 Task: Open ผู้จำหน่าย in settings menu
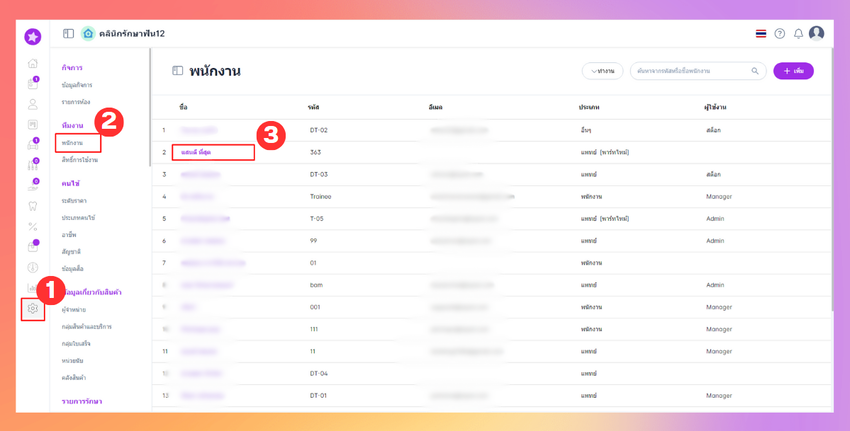tap(74, 310)
